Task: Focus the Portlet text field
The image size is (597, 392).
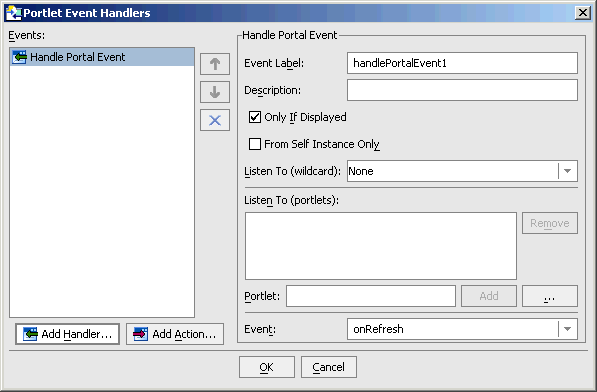Action: (x=371, y=296)
